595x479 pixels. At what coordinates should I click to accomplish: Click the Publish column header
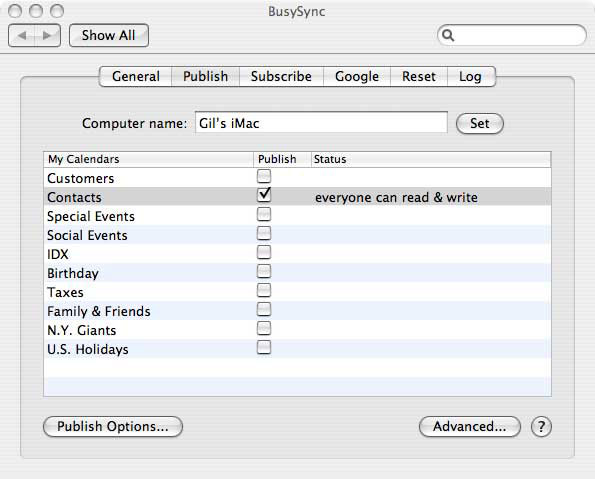point(282,159)
